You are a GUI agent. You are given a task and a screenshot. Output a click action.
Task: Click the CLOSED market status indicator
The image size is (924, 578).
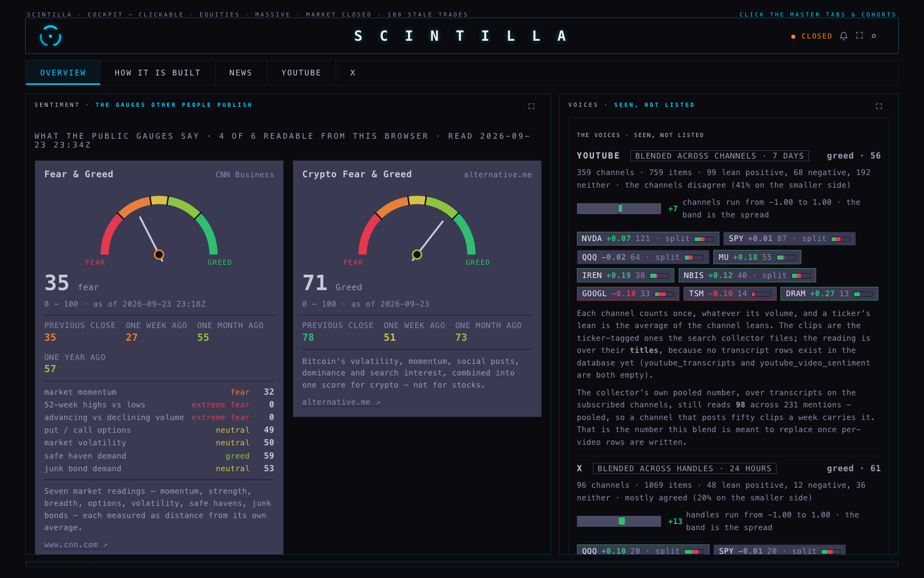coord(811,36)
